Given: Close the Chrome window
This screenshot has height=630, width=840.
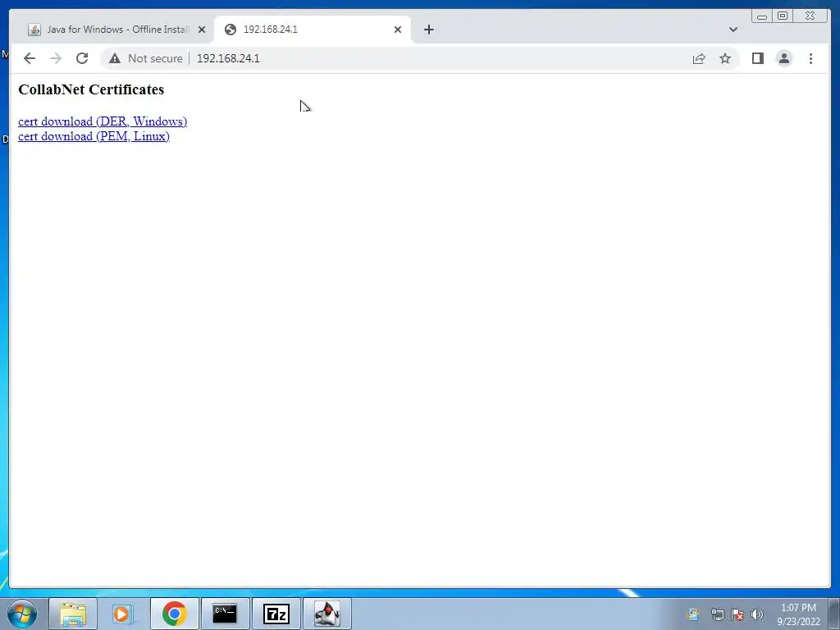Looking at the screenshot, I should pos(810,16).
